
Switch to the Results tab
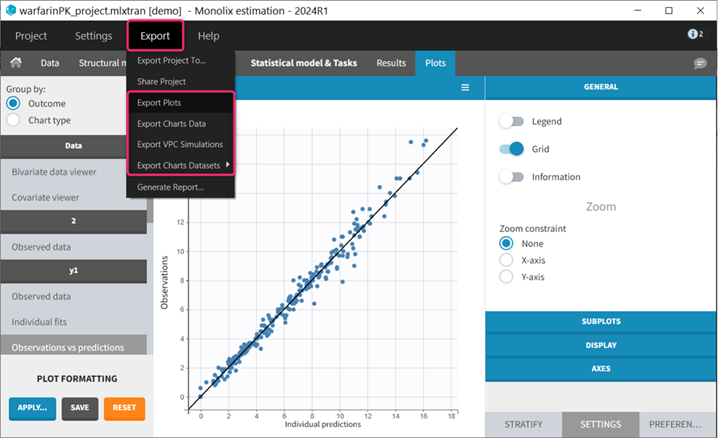(x=391, y=63)
